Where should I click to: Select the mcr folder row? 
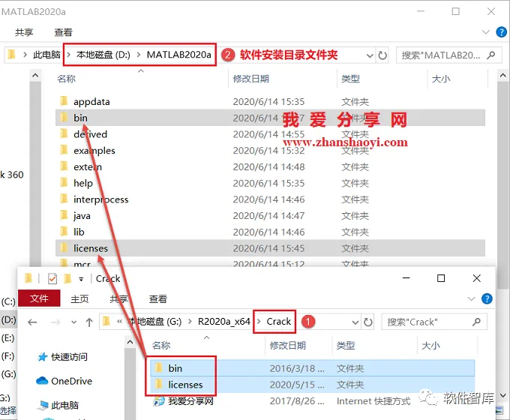[270, 262]
